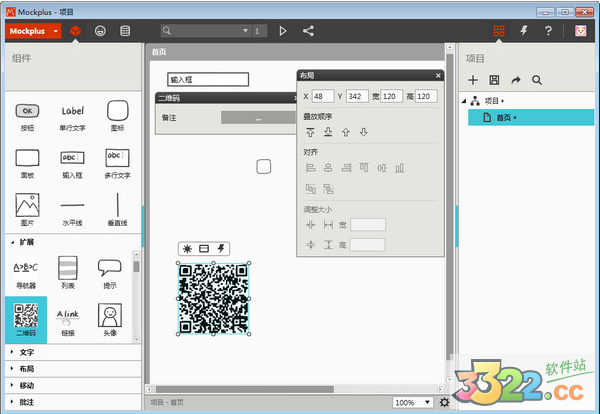The width and height of the screenshot is (600, 414).
Task: Select the 二维码 QR code component
Action: click(x=26, y=319)
